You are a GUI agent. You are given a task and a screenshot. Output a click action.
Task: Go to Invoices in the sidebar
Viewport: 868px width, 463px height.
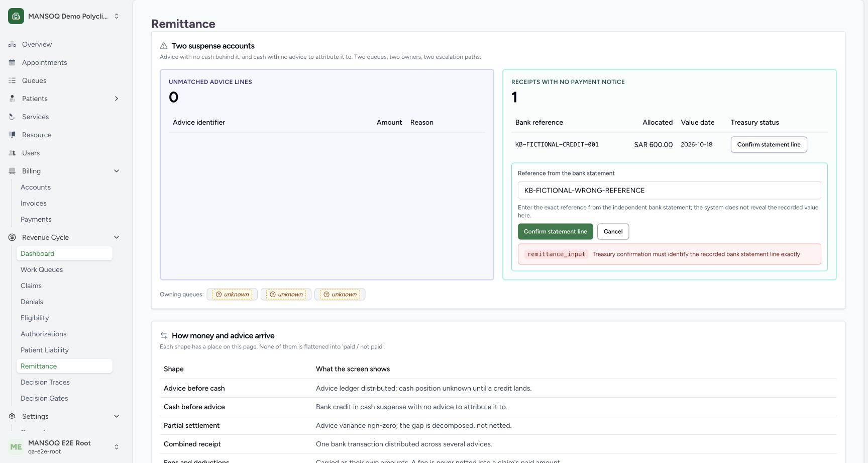(x=64, y=204)
